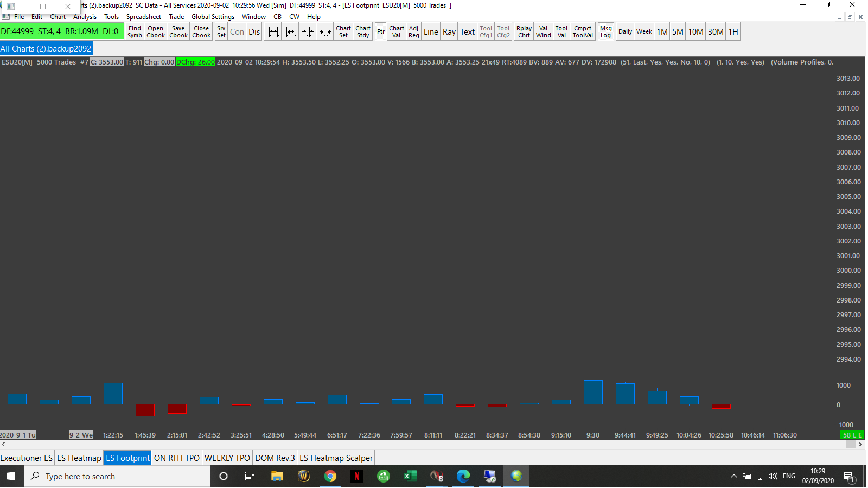Open the Analysis menu
The width and height of the screenshot is (868, 488).
click(85, 17)
